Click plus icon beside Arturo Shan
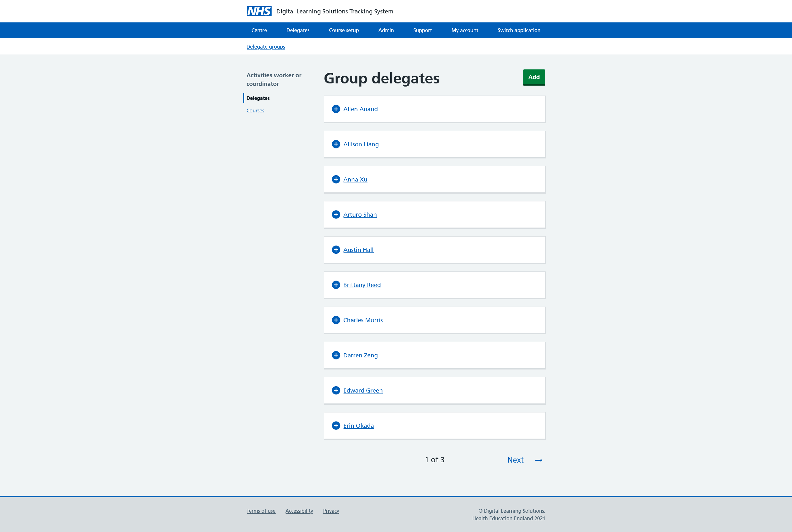Viewport: 792px width, 532px height. (336, 214)
